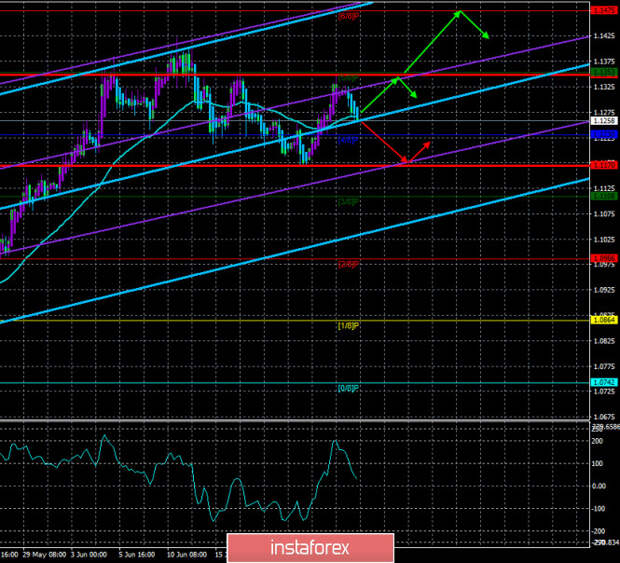The width and height of the screenshot is (620, 563).
Task: Click the white 1.1258 current price label
Action: (x=603, y=121)
